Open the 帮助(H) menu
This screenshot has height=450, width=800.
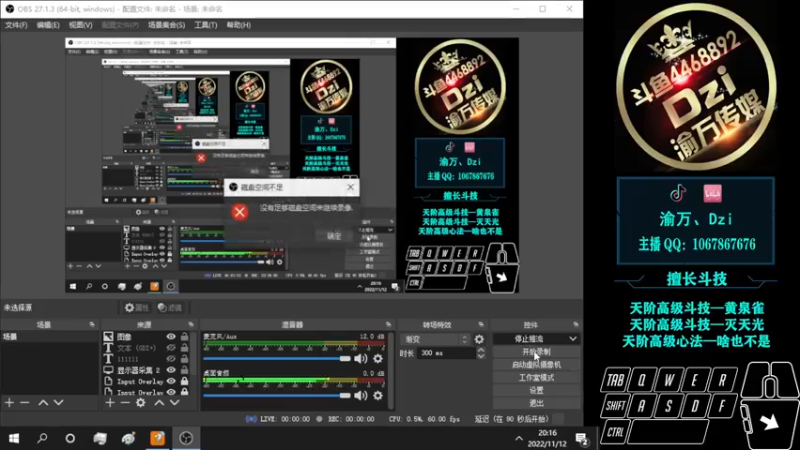click(238, 25)
